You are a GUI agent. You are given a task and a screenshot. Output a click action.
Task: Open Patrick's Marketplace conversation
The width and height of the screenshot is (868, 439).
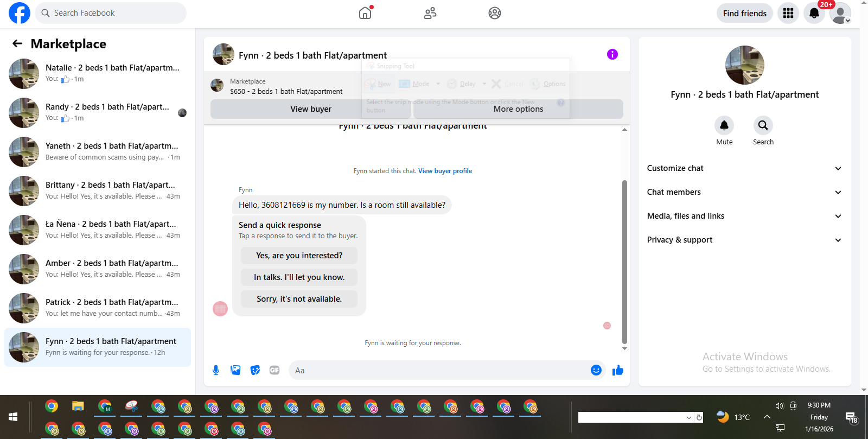[x=98, y=308]
